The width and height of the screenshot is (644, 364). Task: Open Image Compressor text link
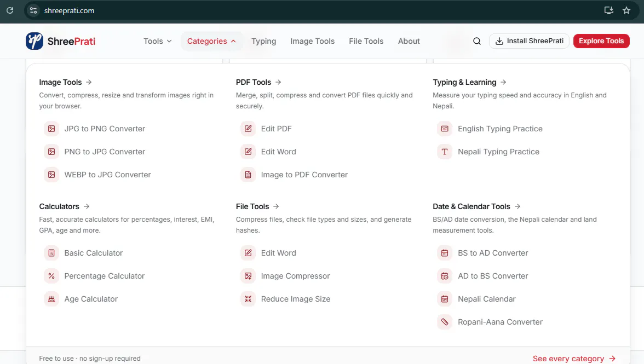point(295,276)
